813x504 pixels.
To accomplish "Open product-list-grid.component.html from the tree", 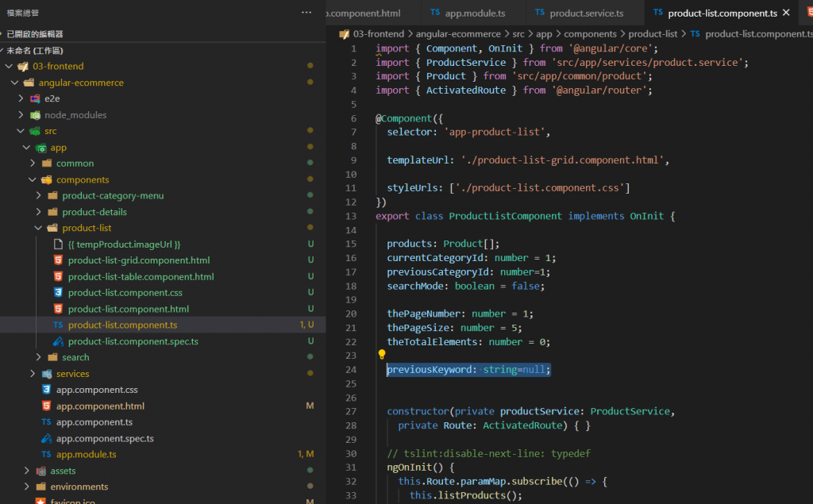I will click(139, 260).
